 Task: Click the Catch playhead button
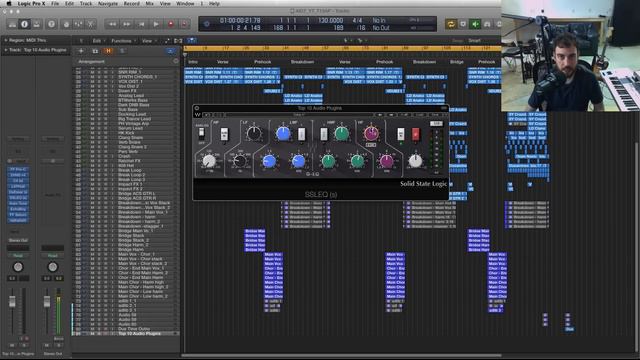pyautogui.click(x=191, y=40)
